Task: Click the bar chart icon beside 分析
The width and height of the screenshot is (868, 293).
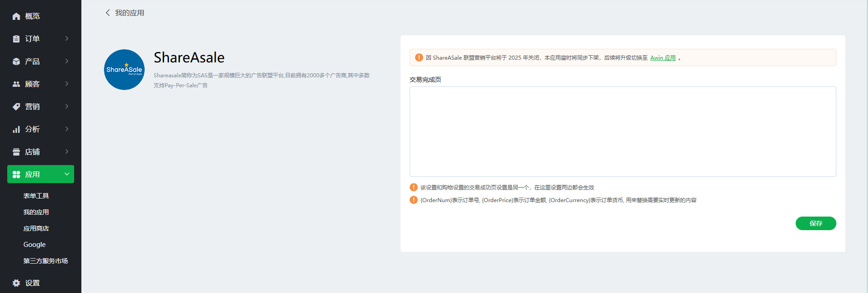Action: pos(16,129)
